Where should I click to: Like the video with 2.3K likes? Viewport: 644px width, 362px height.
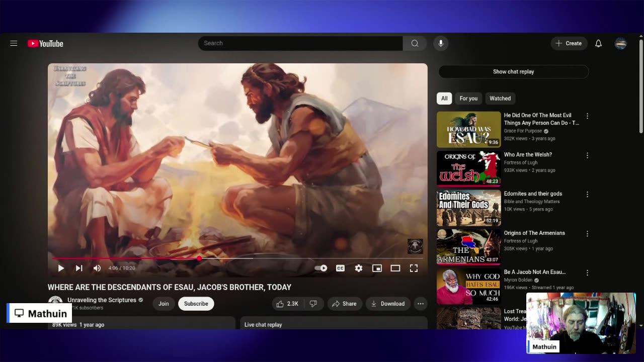tap(287, 304)
